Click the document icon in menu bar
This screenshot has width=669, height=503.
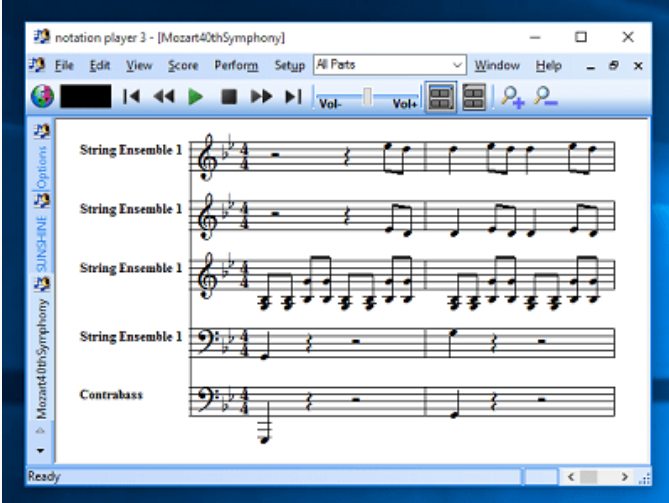click(x=37, y=65)
